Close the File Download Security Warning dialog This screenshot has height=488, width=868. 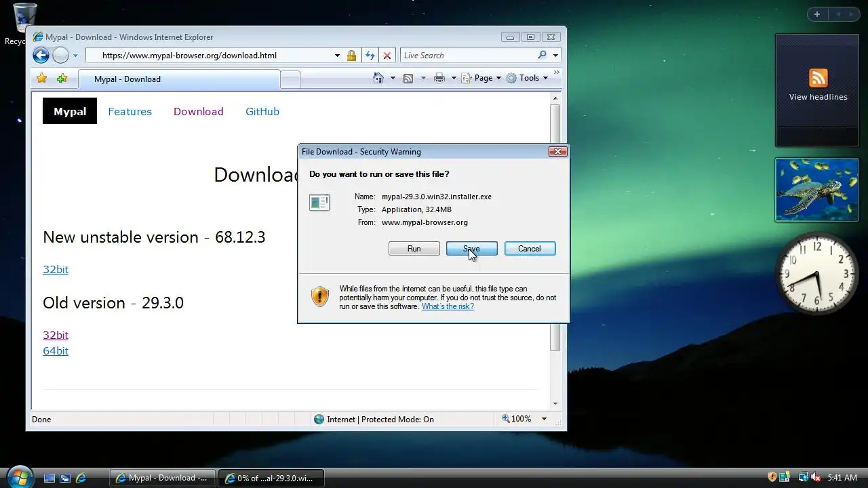tap(557, 151)
